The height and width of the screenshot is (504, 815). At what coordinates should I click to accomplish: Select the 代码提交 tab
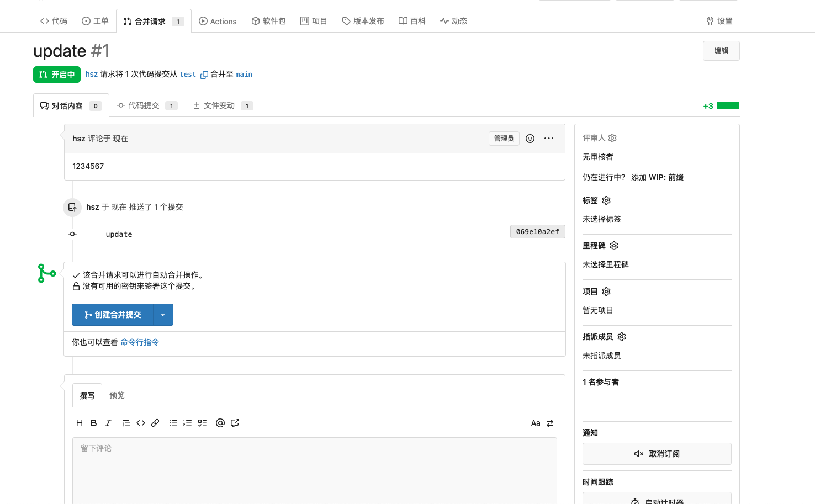coord(147,105)
